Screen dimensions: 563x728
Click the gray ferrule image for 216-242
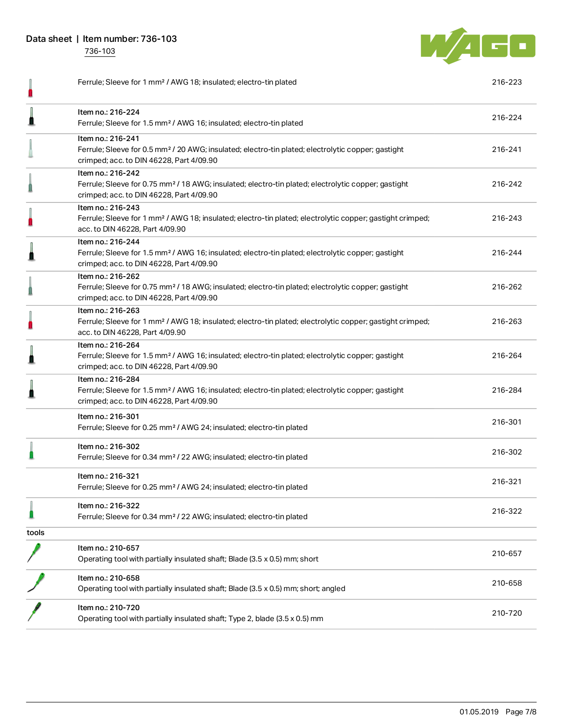[30, 183]
